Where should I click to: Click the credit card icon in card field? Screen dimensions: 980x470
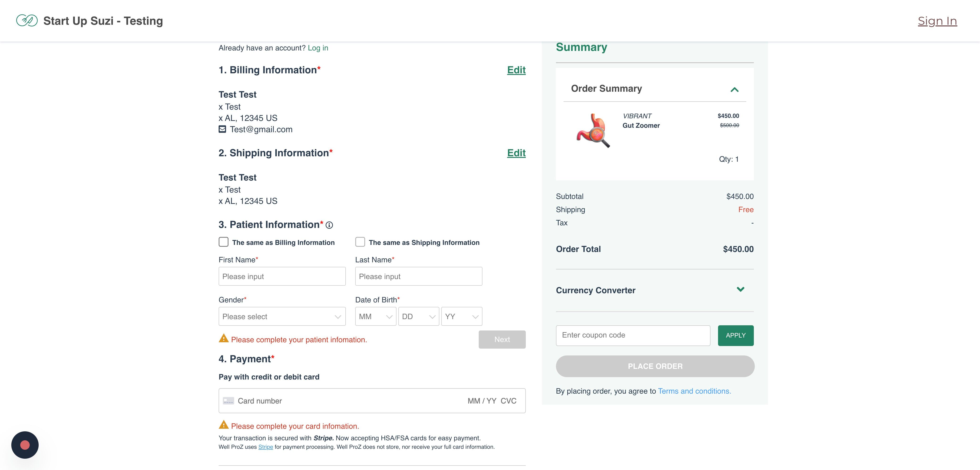point(228,401)
